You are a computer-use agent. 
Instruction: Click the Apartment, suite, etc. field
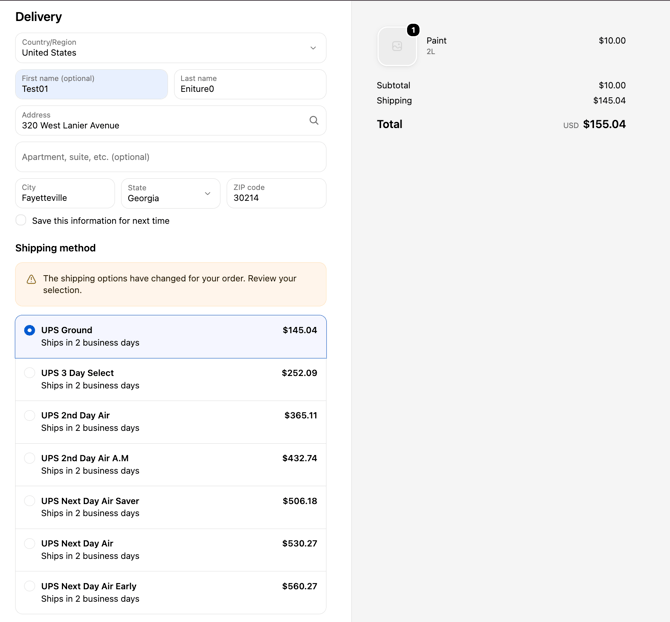point(171,157)
